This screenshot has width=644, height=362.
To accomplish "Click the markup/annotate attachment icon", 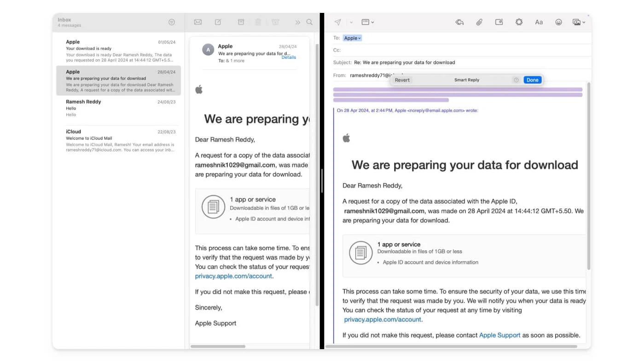I will [499, 22].
